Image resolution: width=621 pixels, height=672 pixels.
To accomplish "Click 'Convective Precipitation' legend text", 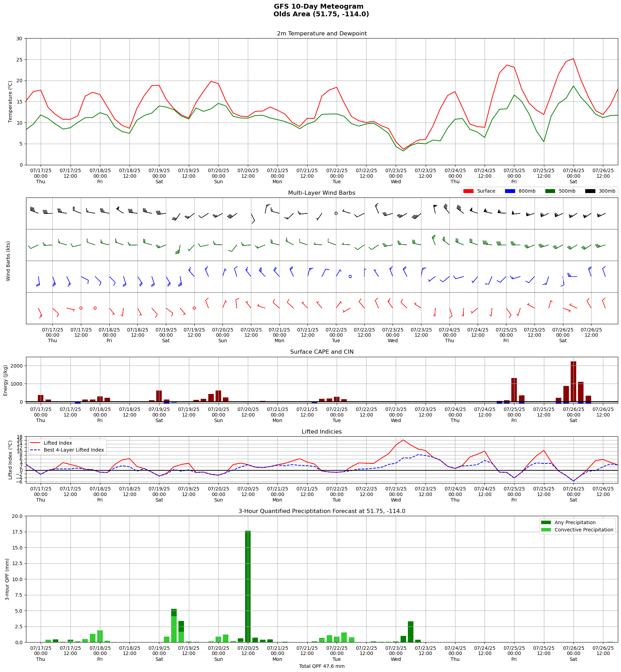I will click(x=584, y=530).
